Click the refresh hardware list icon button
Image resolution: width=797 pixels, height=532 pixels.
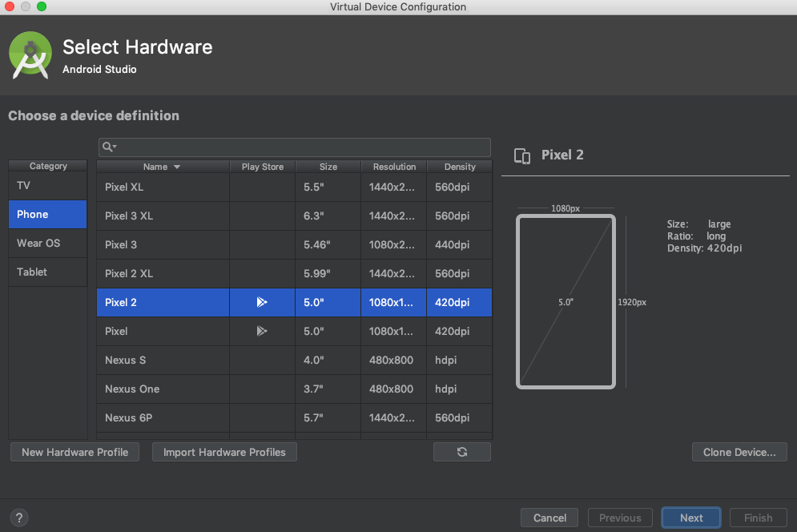462,452
